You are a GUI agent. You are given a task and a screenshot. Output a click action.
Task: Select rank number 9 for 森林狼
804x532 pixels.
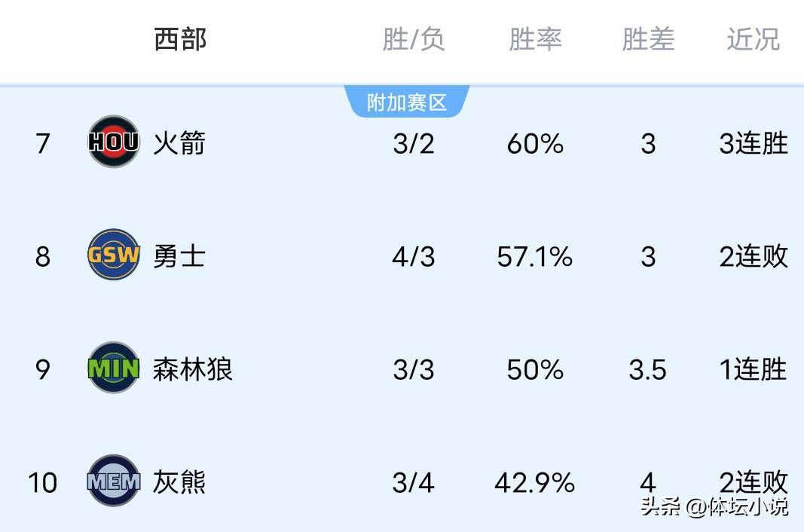(43, 369)
